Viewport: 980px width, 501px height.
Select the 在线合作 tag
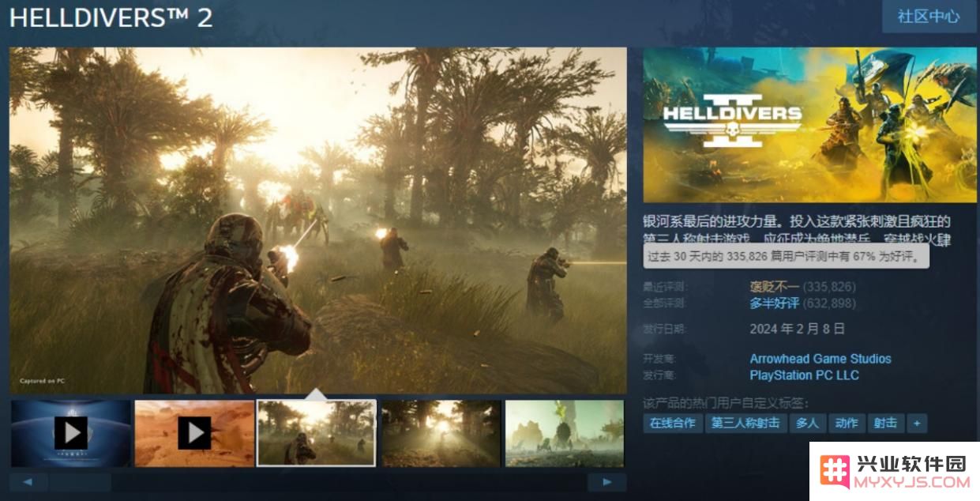coord(672,424)
